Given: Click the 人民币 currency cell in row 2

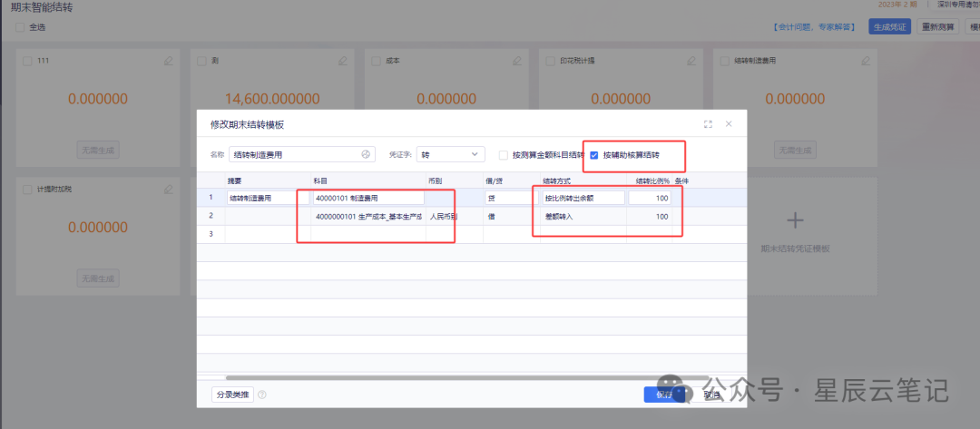Looking at the screenshot, I should click(455, 217).
